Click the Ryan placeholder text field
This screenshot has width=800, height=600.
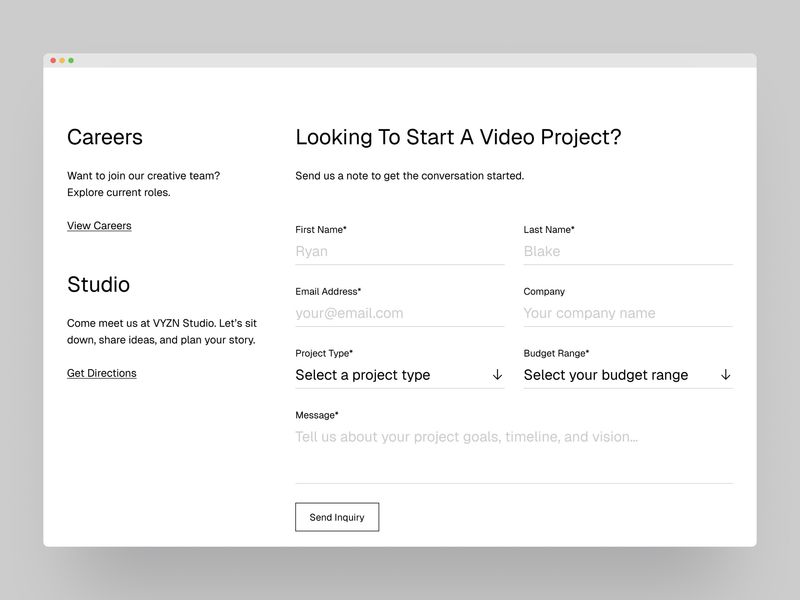(x=399, y=251)
